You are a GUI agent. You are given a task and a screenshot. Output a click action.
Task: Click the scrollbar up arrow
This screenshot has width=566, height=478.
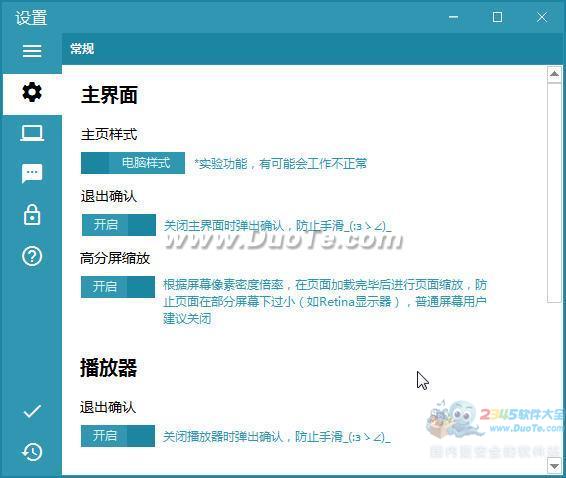[x=554, y=74]
